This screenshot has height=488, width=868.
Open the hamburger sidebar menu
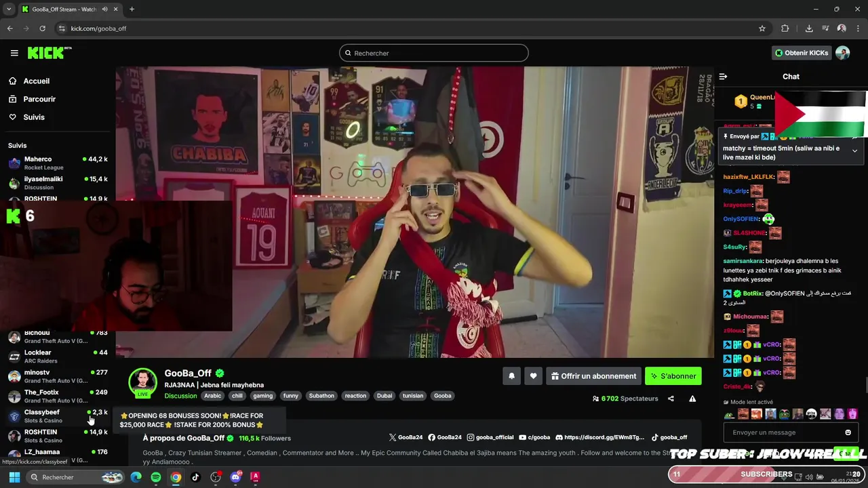(x=14, y=53)
